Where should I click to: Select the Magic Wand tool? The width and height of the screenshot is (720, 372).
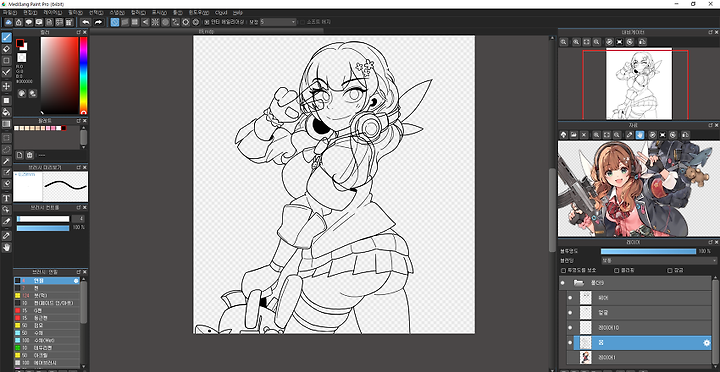coord(6,161)
